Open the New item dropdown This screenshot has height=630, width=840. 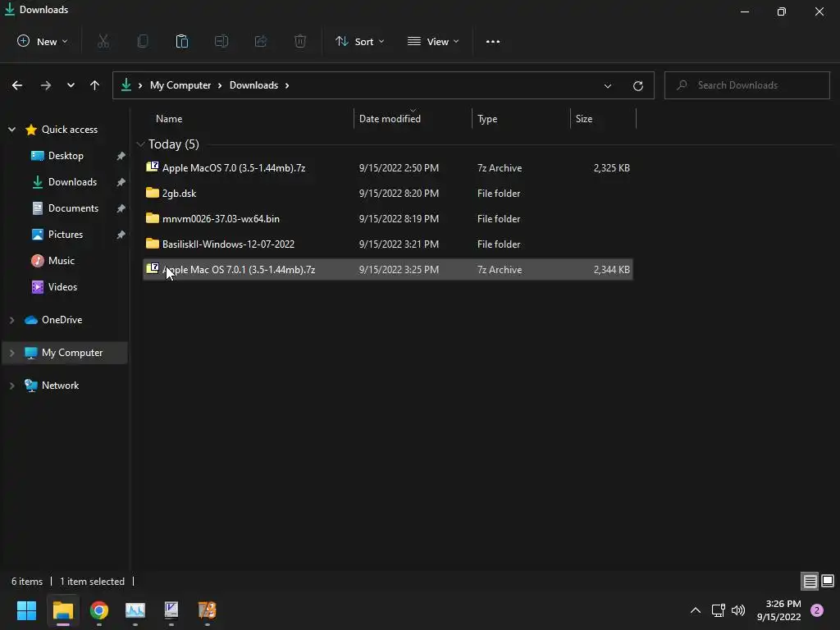click(43, 41)
